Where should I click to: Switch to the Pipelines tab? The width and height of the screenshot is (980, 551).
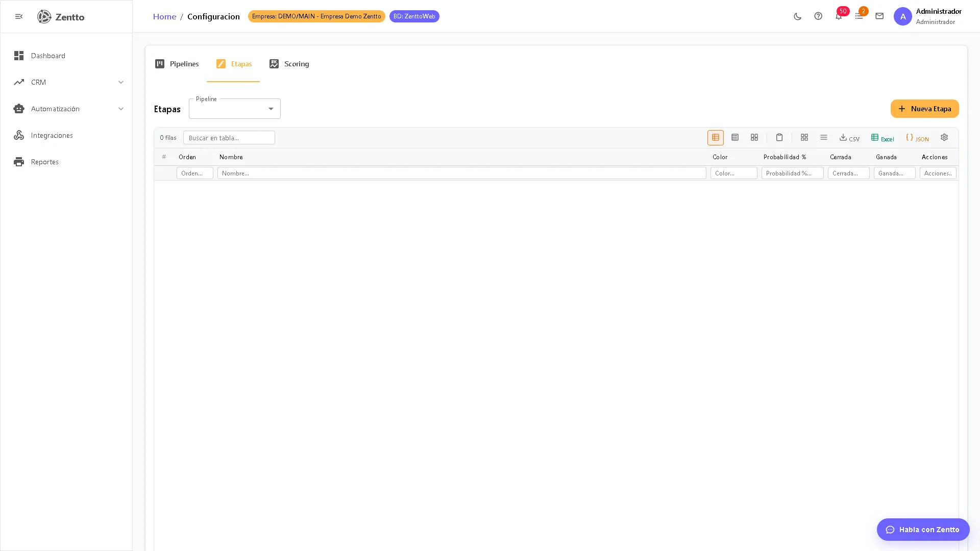pos(177,64)
